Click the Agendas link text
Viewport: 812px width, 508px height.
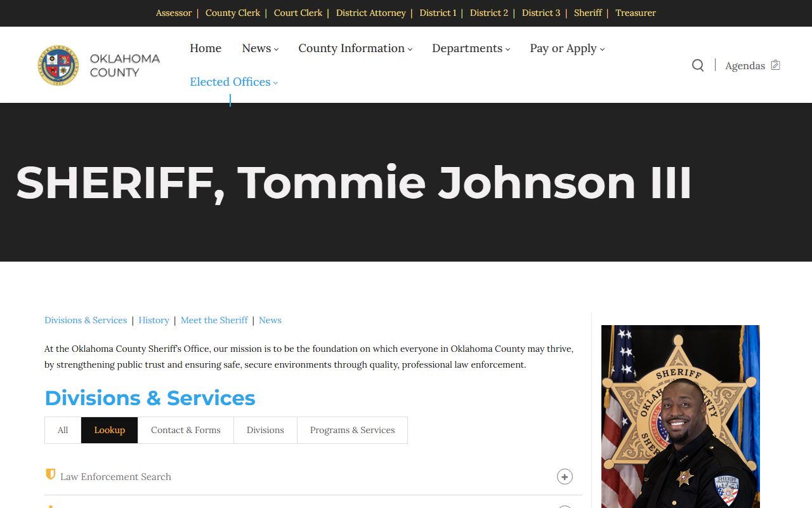[745, 65]
